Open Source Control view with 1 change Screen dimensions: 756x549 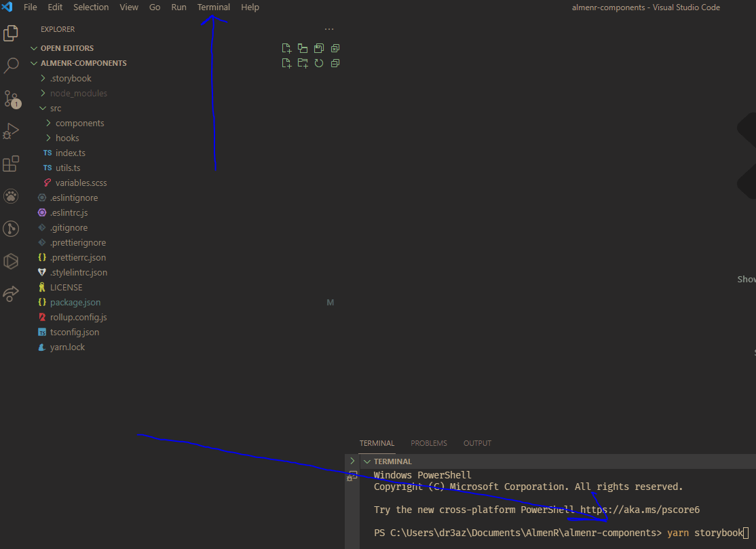pos(12,99)
